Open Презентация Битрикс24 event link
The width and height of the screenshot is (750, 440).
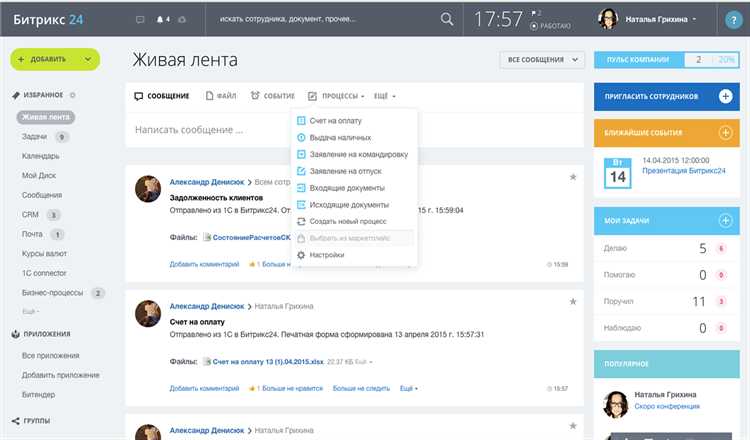[x=684, y=171]
